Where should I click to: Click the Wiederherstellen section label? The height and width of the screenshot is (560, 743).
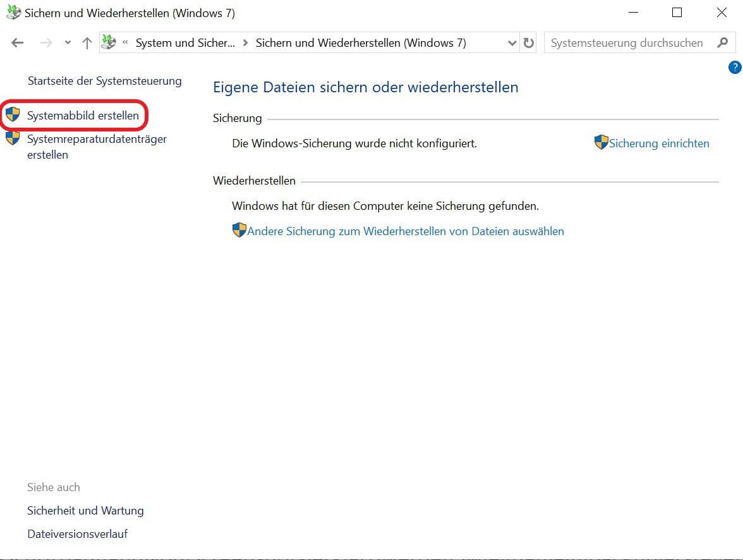[254, 181]
